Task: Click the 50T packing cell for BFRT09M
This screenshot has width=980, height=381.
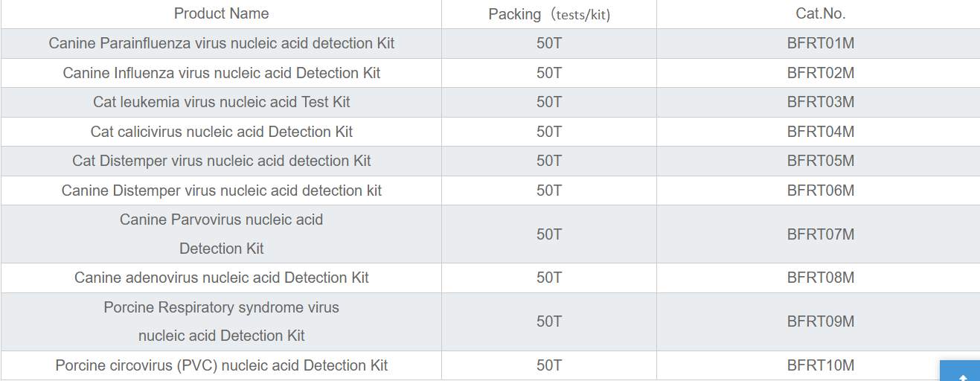Action: 549,321
